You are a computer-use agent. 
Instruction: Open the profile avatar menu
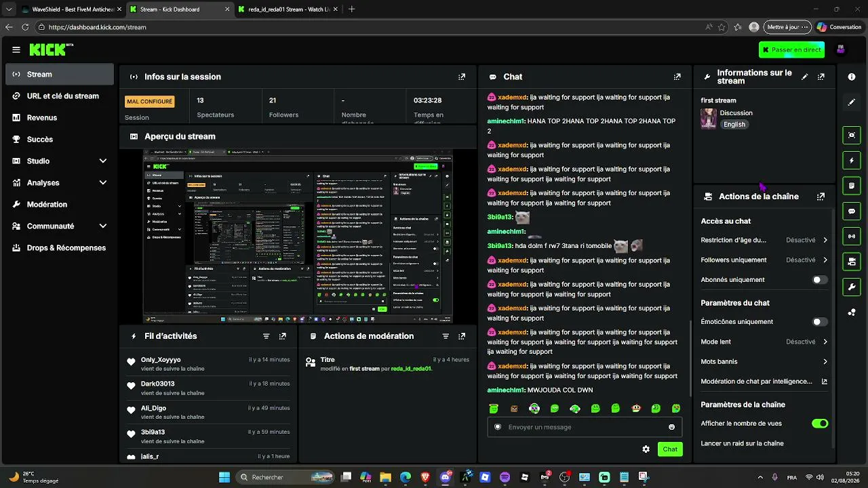click(x=841, y=49)
